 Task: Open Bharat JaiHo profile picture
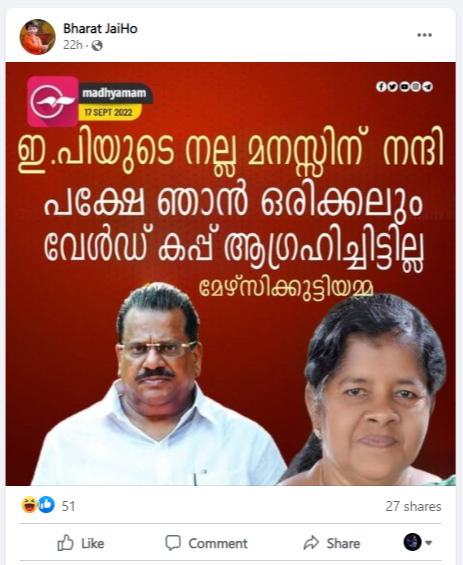tap(37, 36)
